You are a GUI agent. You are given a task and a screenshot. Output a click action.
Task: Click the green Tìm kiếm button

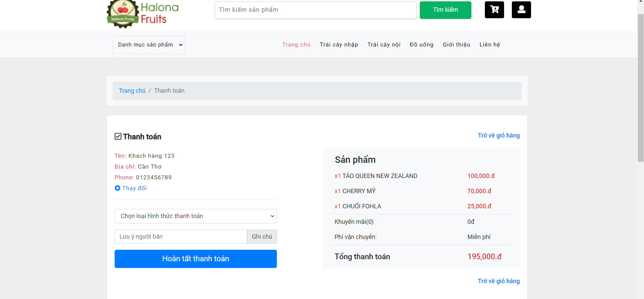point(445,10)
